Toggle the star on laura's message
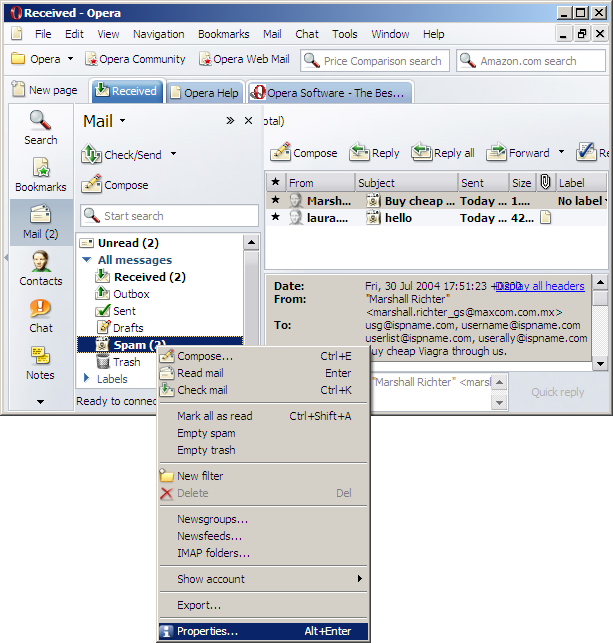Screen dimensions: 613x643 coord(275,218)
